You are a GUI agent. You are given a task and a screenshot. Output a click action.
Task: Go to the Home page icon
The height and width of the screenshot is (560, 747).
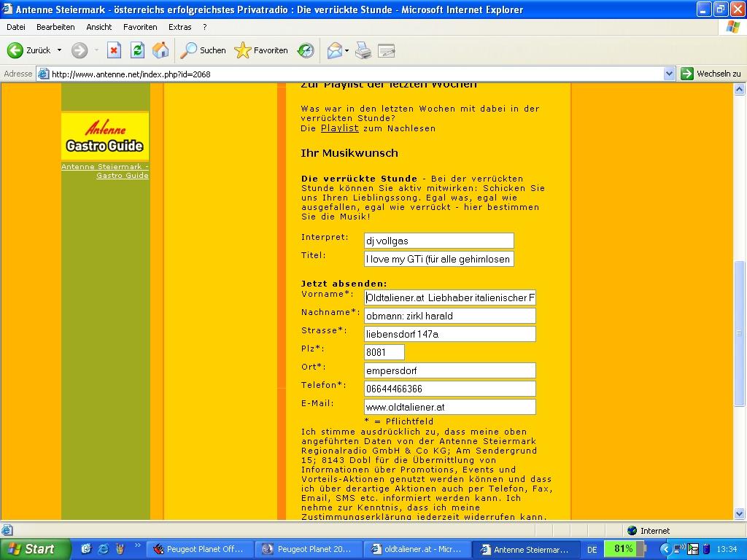point(160,50)
